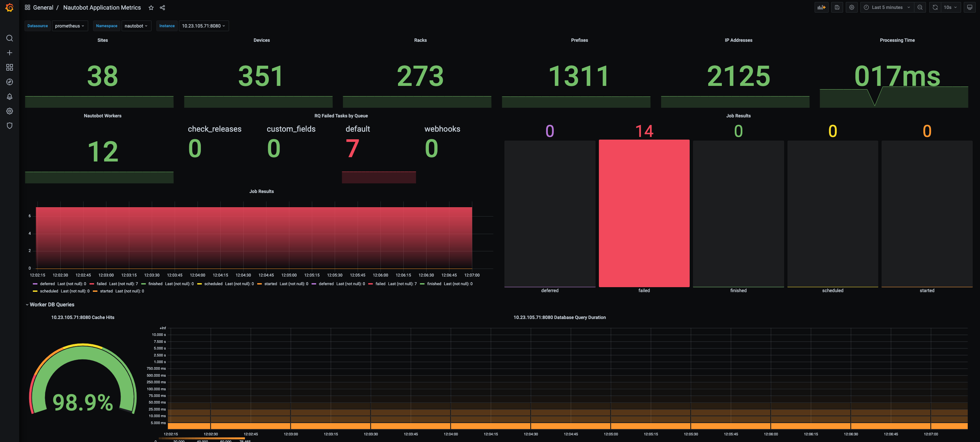
Task: Open the Explore compass icon
Action: pyautogui.click(x=10, y=82)
